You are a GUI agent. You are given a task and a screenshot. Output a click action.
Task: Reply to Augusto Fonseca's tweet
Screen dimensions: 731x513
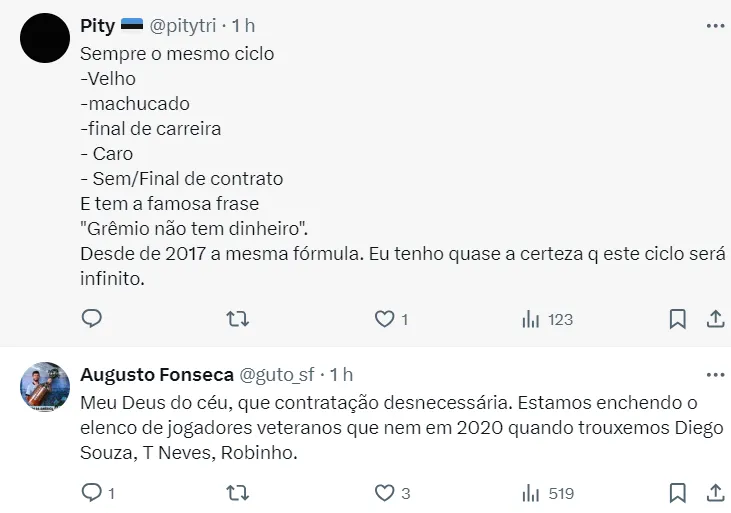click(x=91, y=492)
